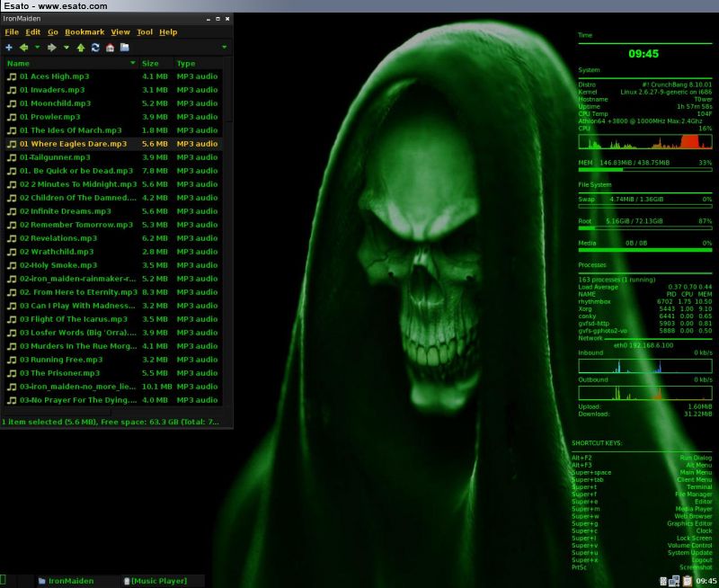Select 01 Aces High.mp3
This screenshot has width=719, height=588.
coord(114,76)
